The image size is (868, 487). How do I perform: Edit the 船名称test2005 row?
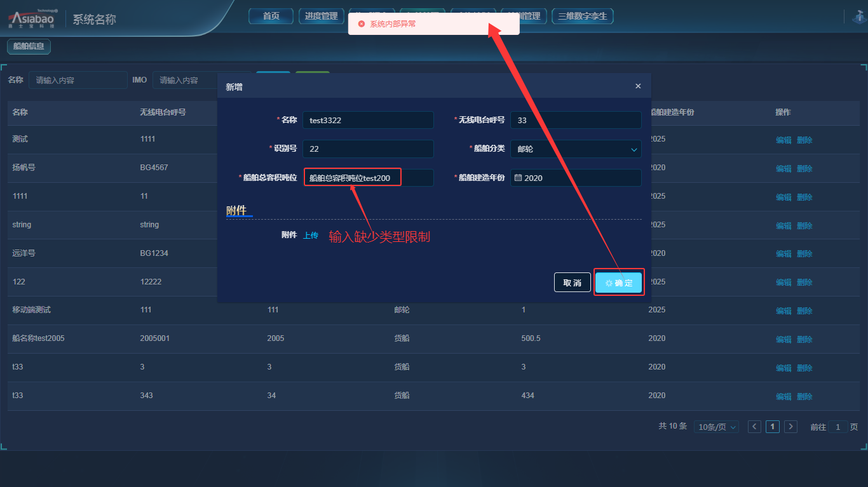pos(783,340)
